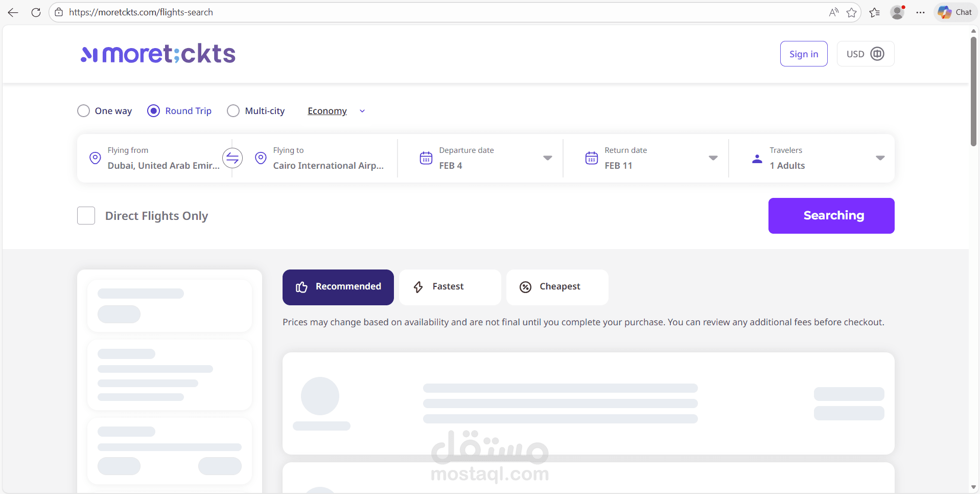Click the lightning icon on the Fastest filter
Viewport: 980px width, 494px height.
click(x=418, y=287)
